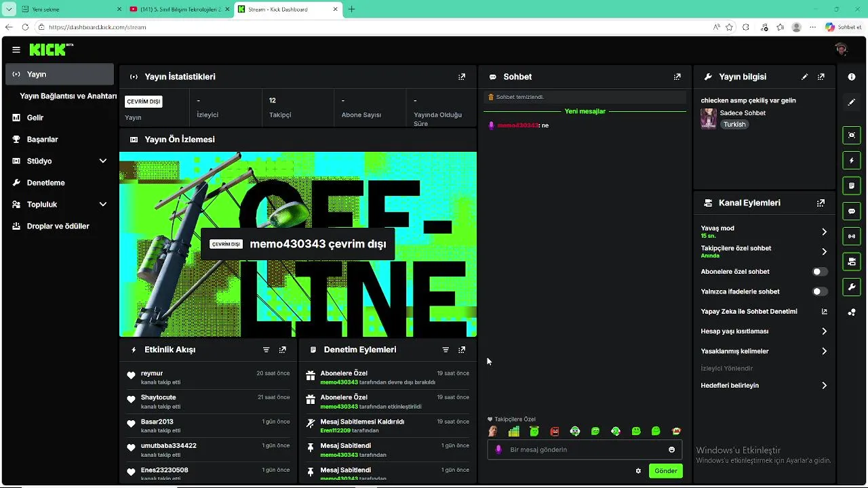Switch to the Yeni sekme browser tab
The width and height of the screenshot is (868, 488).
tap(71, 9)
